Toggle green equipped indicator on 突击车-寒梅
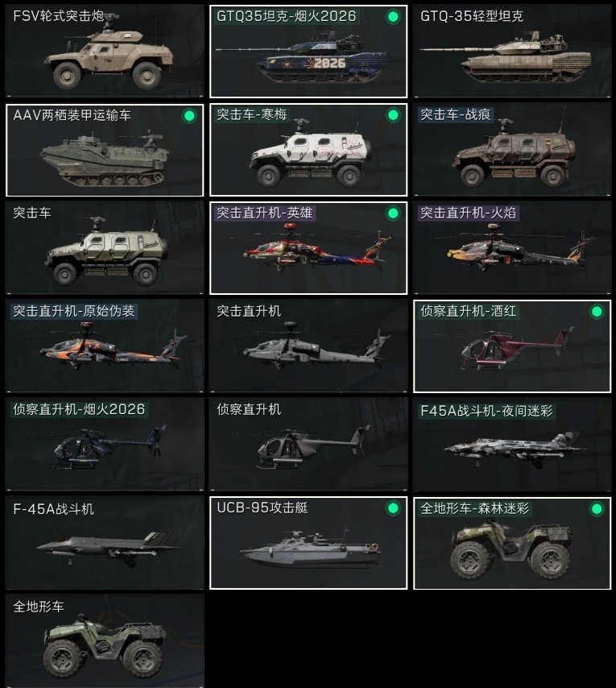The image size is (616, 688). [393, 115]
